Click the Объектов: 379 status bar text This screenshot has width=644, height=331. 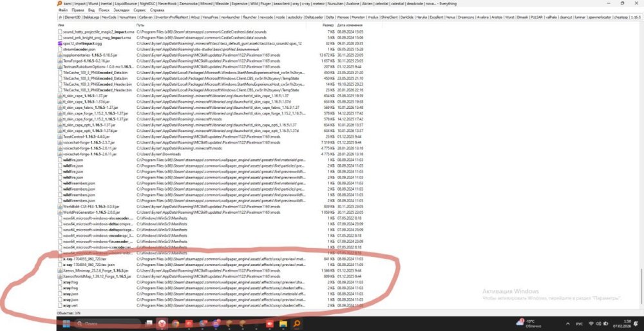tap(69, 313)
